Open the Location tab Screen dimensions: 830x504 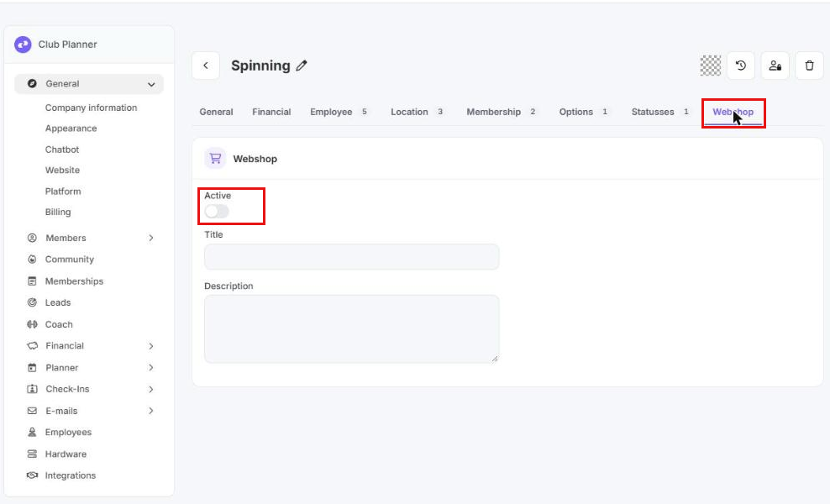coord(417,112)
